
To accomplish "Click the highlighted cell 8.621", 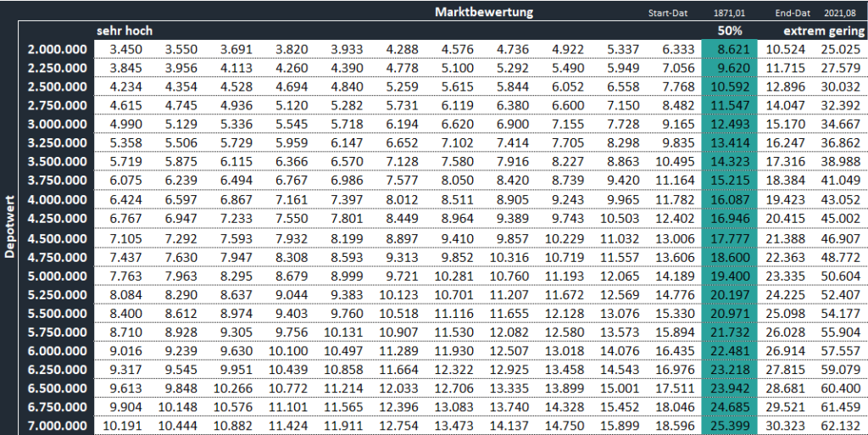I will tap(733, 50).
